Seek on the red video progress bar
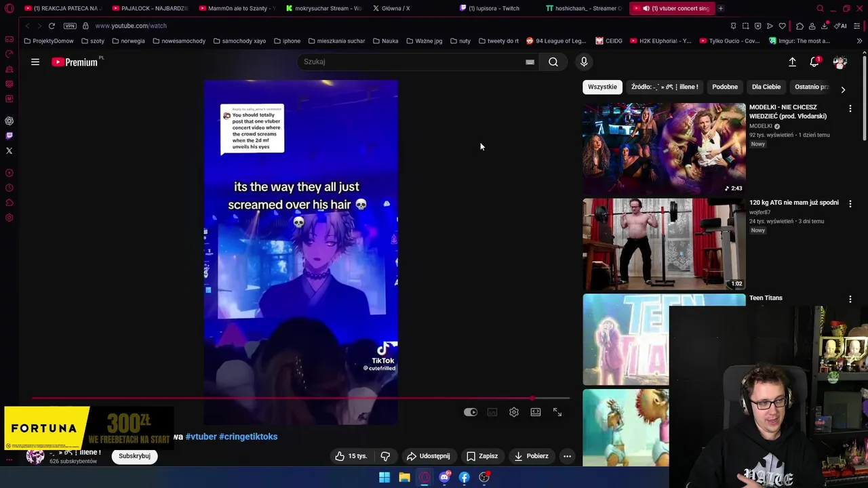This screenshot has height=488, width=868. pyautogui.click(x=300, y=399)
